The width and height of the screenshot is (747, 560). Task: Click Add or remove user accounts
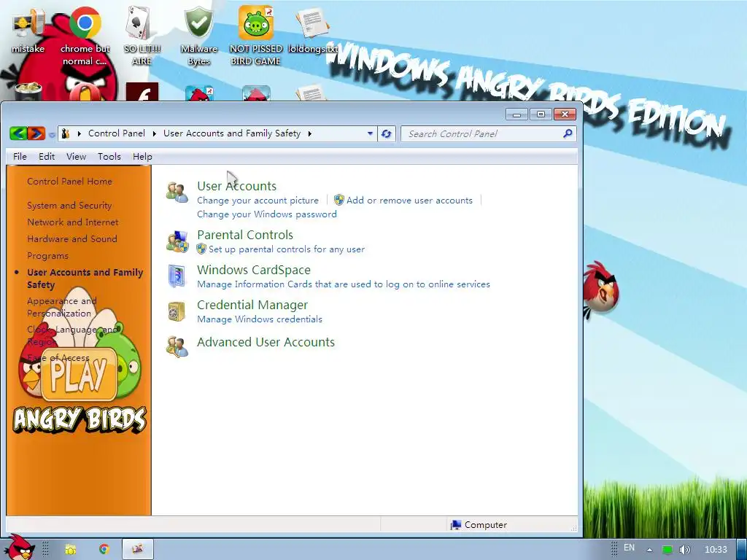409,201
